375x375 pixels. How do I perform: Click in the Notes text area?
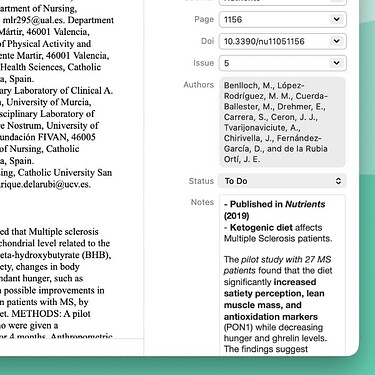tap(282, 275)
